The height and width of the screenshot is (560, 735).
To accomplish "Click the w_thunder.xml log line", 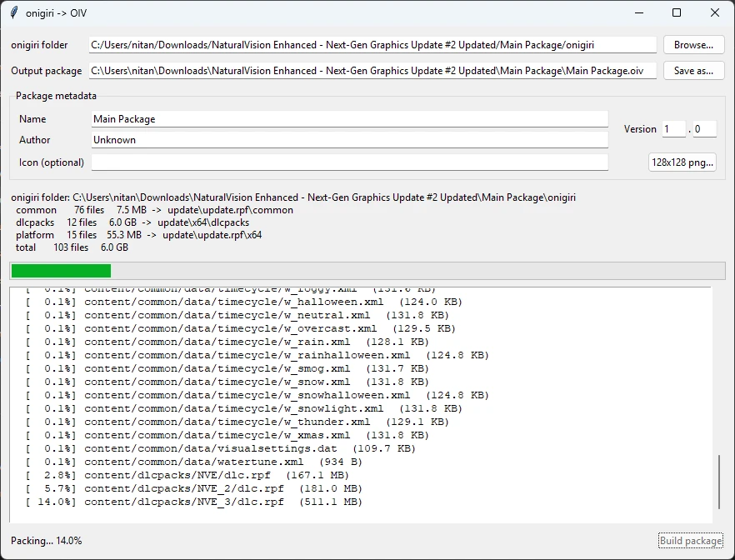I will [x=237, y=422].
